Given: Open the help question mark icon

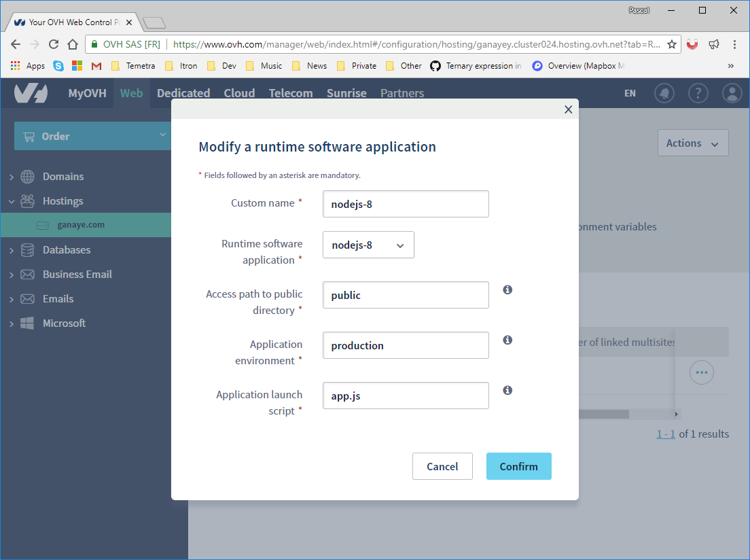Looking at the screenshot, I should [698, 93].
